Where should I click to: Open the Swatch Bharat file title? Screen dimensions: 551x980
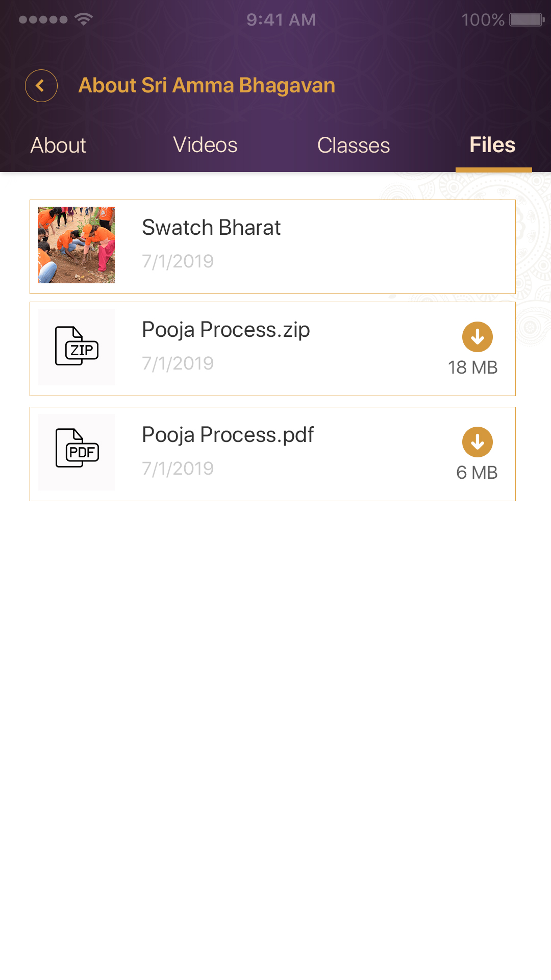[x=211, y=228]
